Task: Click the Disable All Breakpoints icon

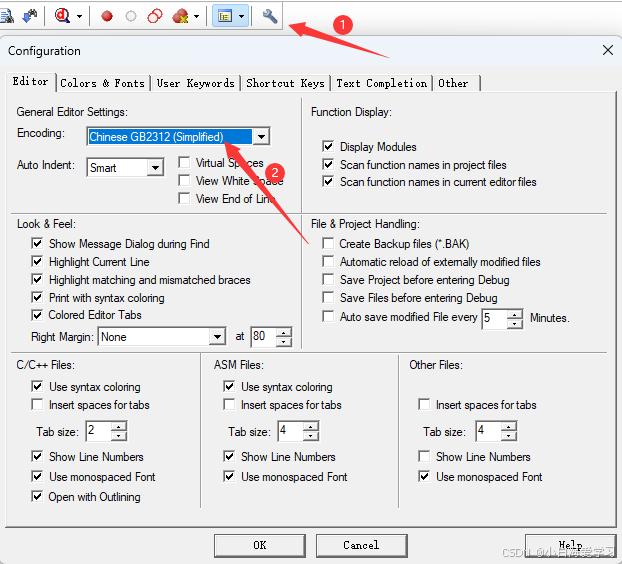Action: (x=155, y=16)
